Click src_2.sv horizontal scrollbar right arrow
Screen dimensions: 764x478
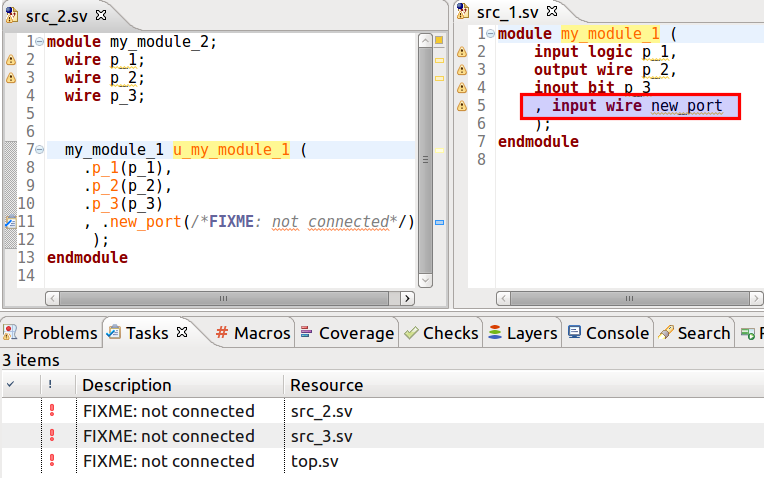(407, 298)
